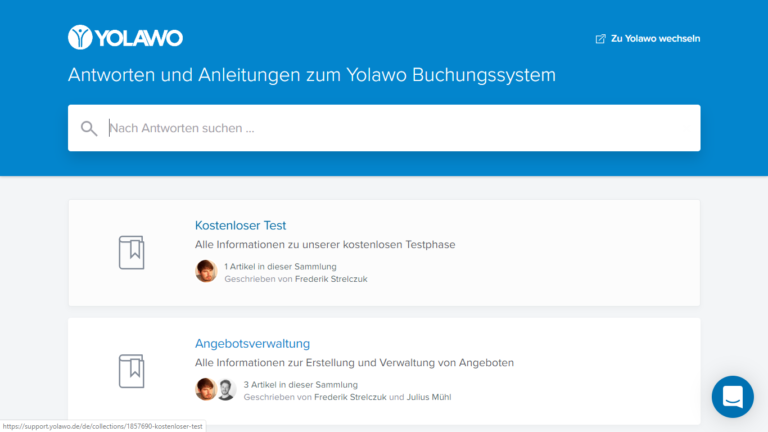Click the heading Antworten und Anleitungen zum Yolawo Buchungssystem
The height and width of the screenshot is (432, 768).
[312, 75]
